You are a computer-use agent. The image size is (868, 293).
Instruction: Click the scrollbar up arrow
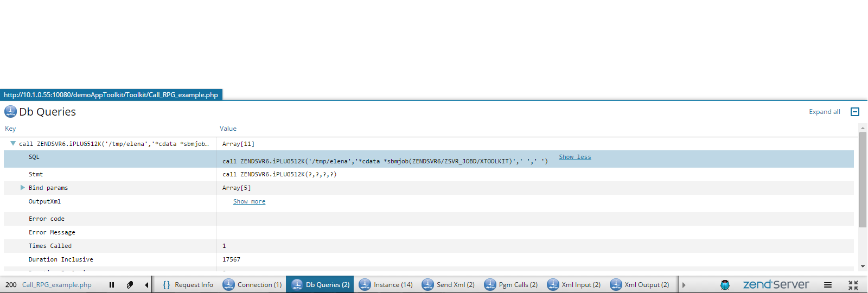[863, 129]
